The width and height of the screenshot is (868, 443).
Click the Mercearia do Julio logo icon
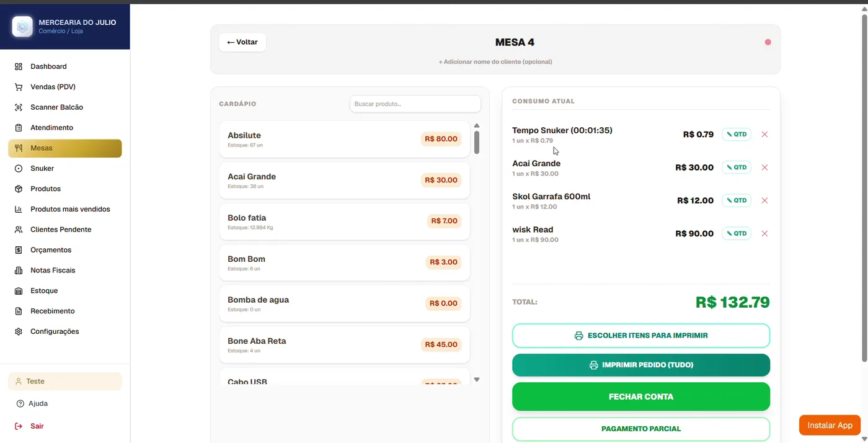click(x=23, y=27)
